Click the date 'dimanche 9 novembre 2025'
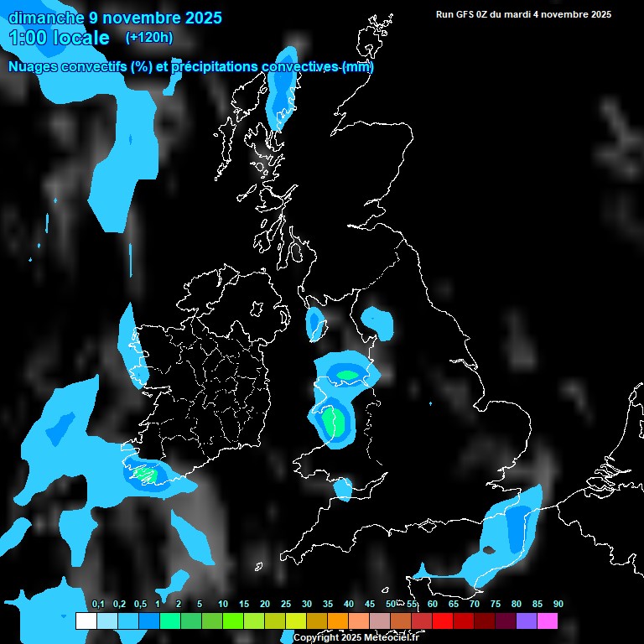644x644 pixels. click(115, 18)
